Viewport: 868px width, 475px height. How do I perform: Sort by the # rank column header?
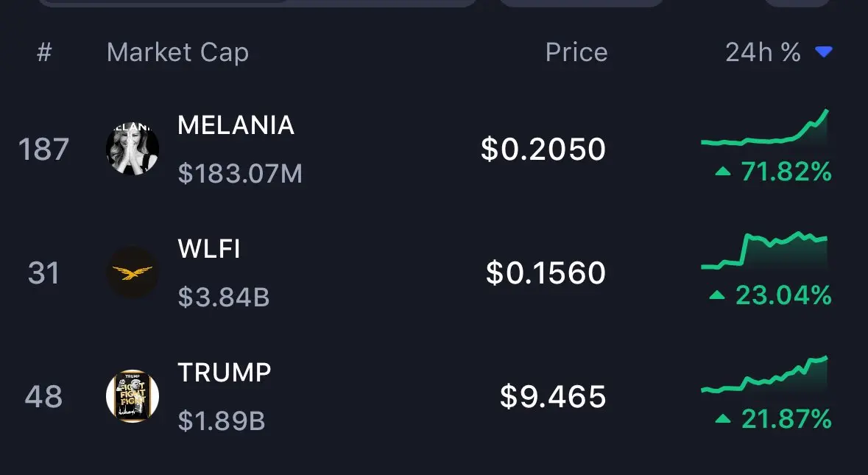44,52
